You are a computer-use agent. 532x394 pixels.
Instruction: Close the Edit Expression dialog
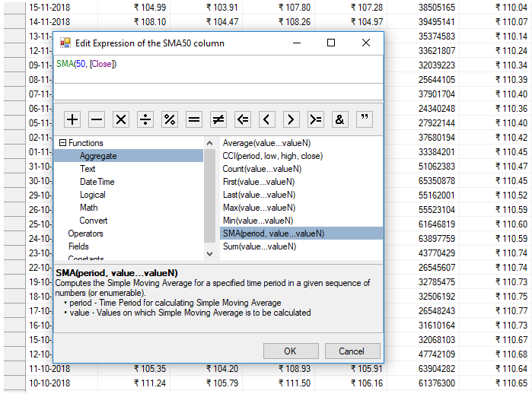366,43
